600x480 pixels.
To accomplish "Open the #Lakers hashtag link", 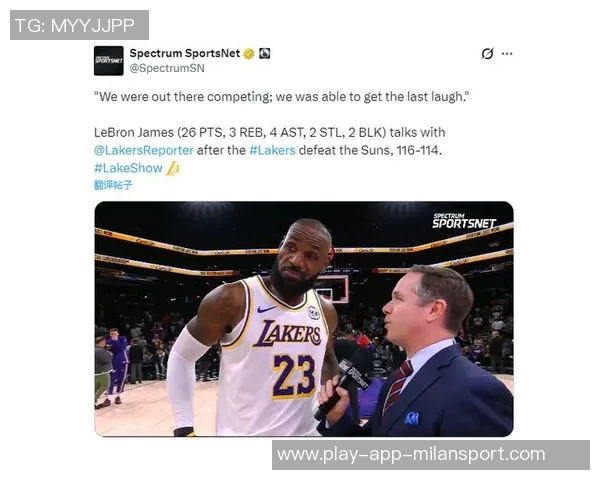I will point(272,150).
